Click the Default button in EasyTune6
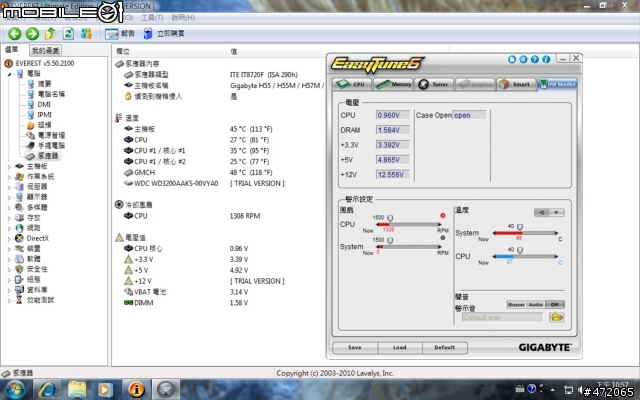The image size is (640, 400). pyautogui.click(x=444, y=348)
